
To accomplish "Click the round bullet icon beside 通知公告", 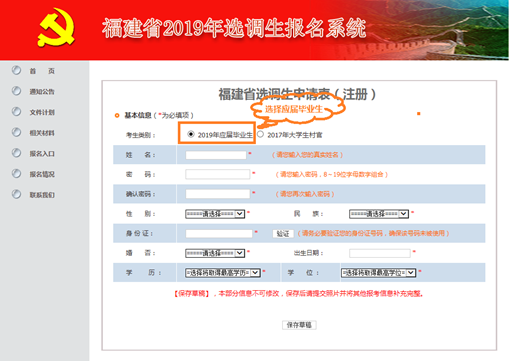I will [16, 91].
